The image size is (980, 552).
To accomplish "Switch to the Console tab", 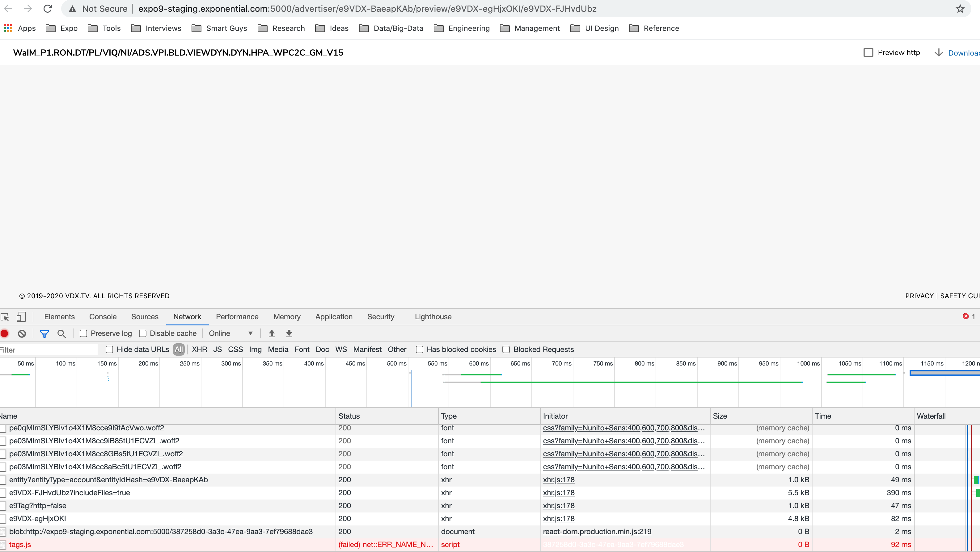I will (103, 317).
